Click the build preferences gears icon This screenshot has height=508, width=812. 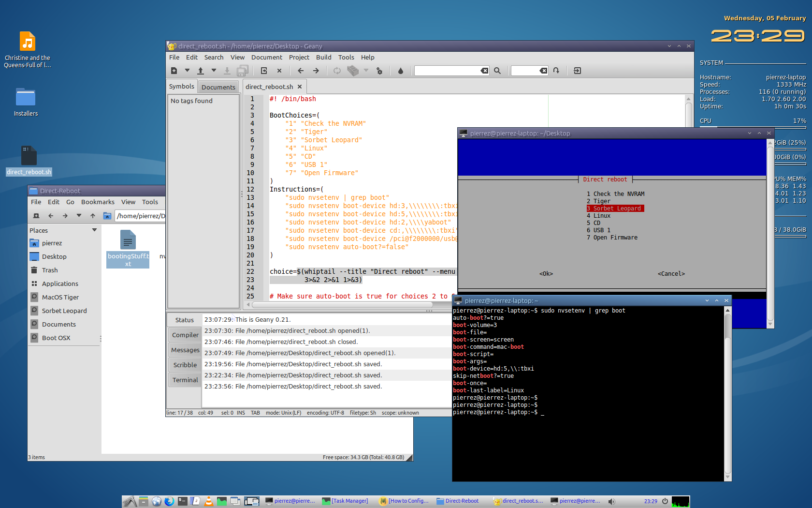point(379,71)
